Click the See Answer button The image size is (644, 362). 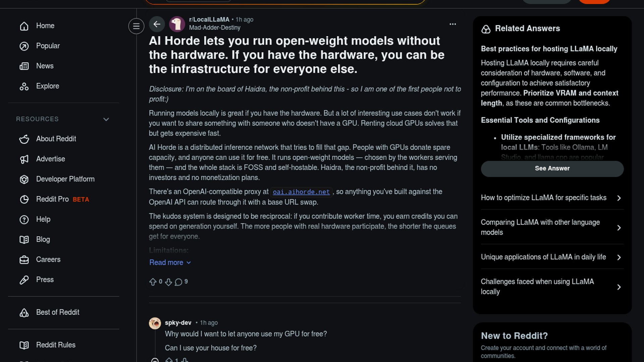tap(552, 169)
